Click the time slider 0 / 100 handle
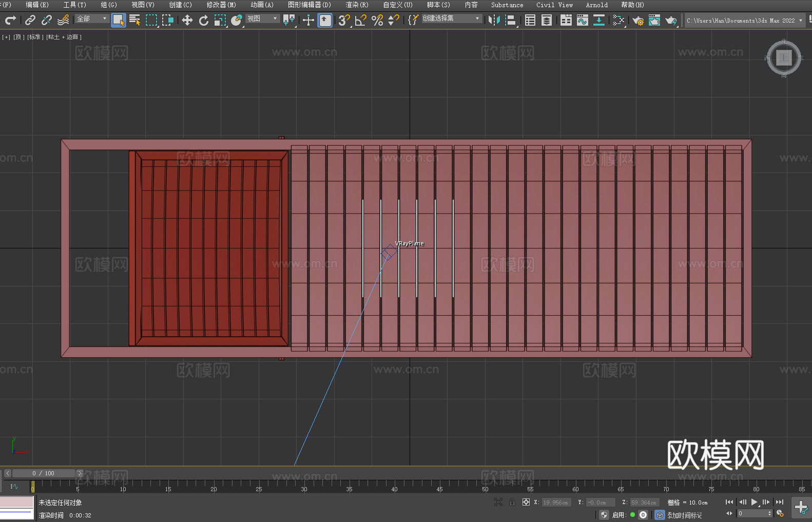 [x=44, y=473]
